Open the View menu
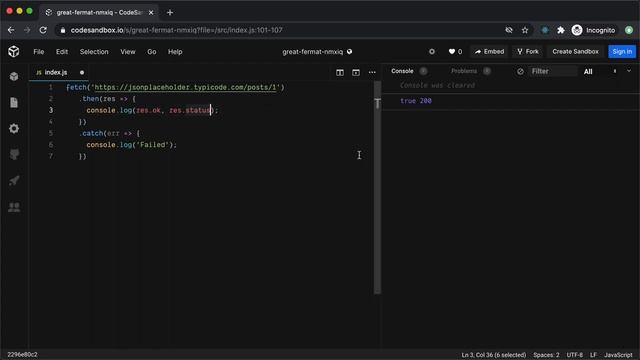The image size is (640, 360). tap(128, 52)
